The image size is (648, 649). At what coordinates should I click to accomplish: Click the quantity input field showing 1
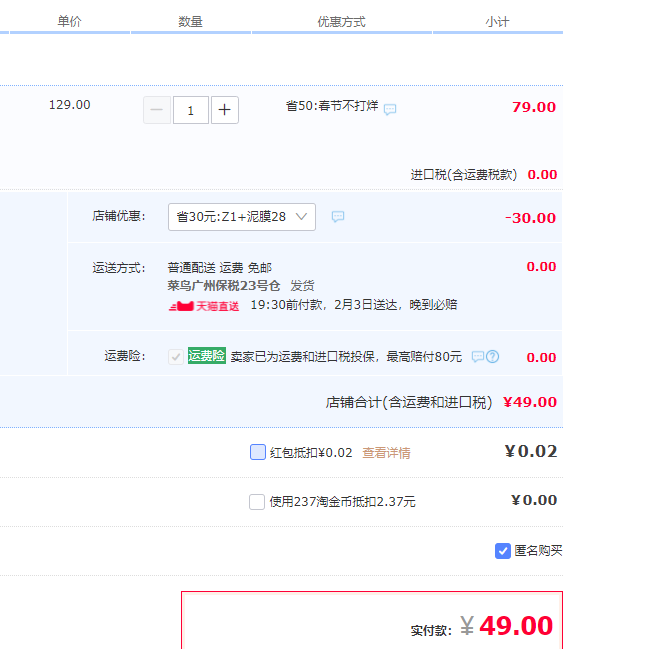tap(191, 110)
